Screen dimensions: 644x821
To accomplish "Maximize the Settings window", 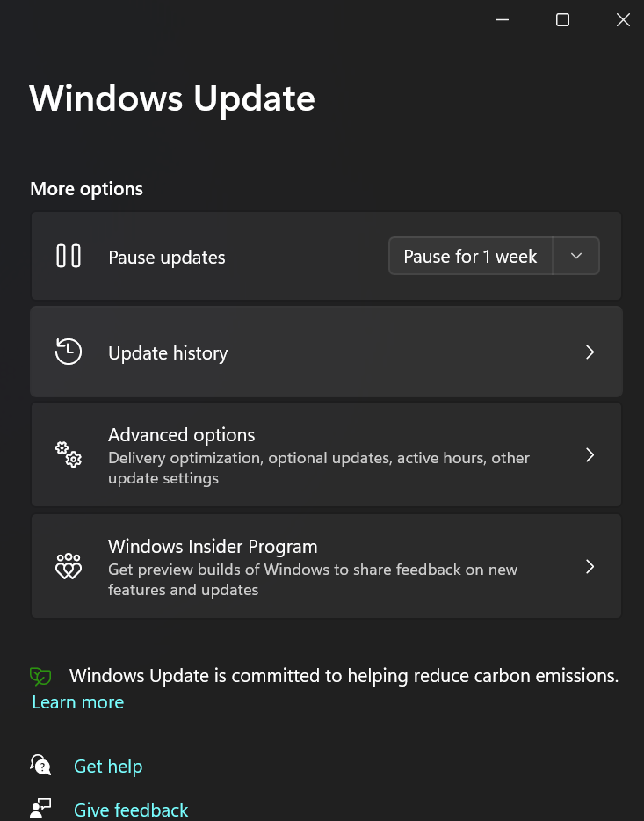I will coord(562,20).
